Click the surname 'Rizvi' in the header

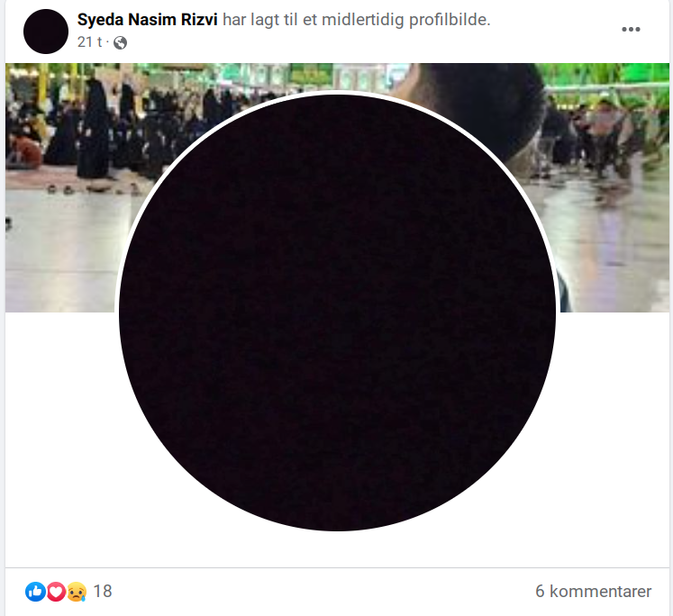199,20
